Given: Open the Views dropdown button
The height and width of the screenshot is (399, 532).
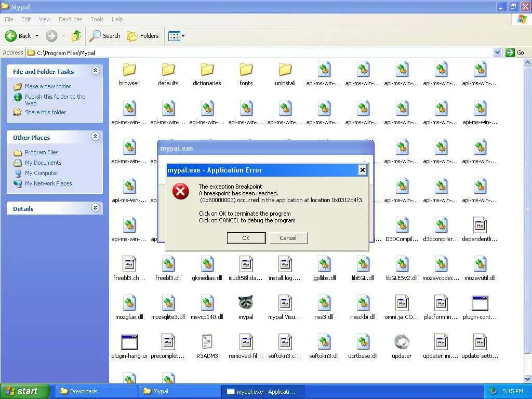Looking at the screenshot, I should click(x=177, y=36).
